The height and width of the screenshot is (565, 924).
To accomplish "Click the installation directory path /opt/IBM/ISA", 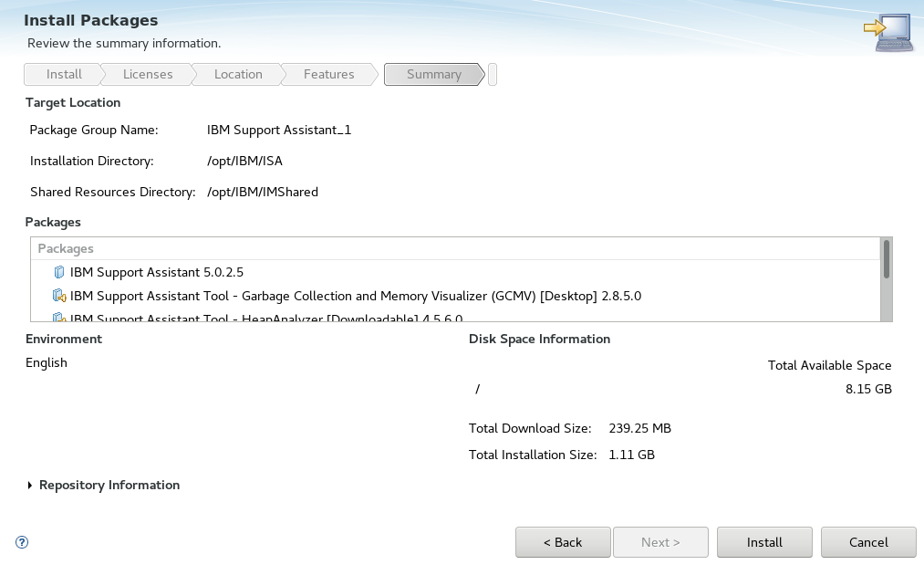I will point(244,161).
